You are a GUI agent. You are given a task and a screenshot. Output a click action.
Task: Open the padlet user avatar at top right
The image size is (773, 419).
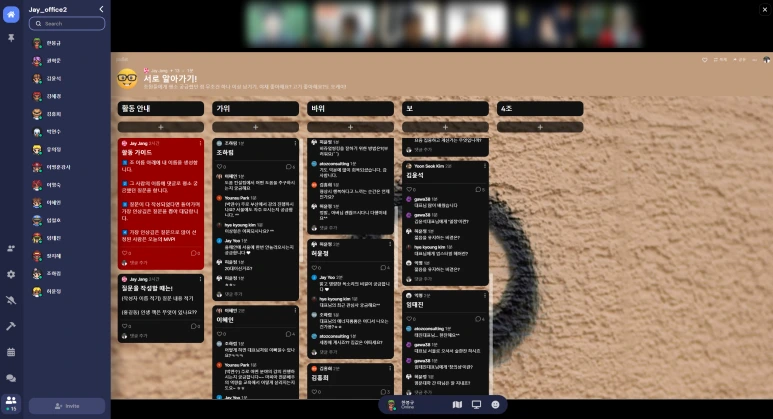coord(766,60)
